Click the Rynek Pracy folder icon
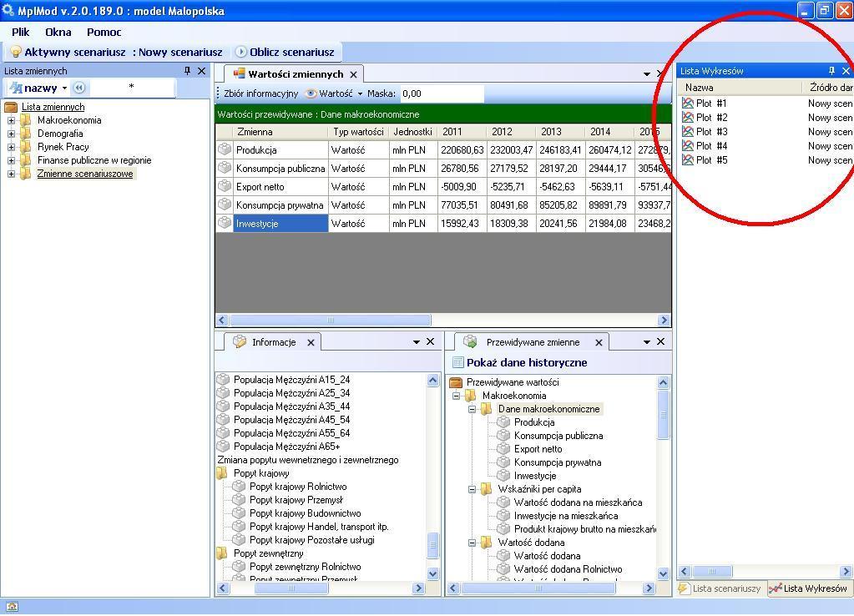 [x=26, y=147]
